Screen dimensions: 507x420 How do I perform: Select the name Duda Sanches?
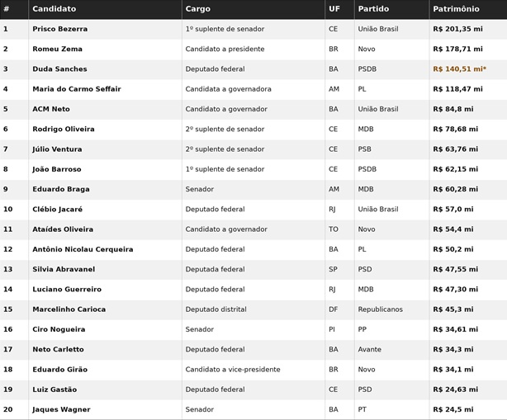pyautogui.click(x=59, y=68)
